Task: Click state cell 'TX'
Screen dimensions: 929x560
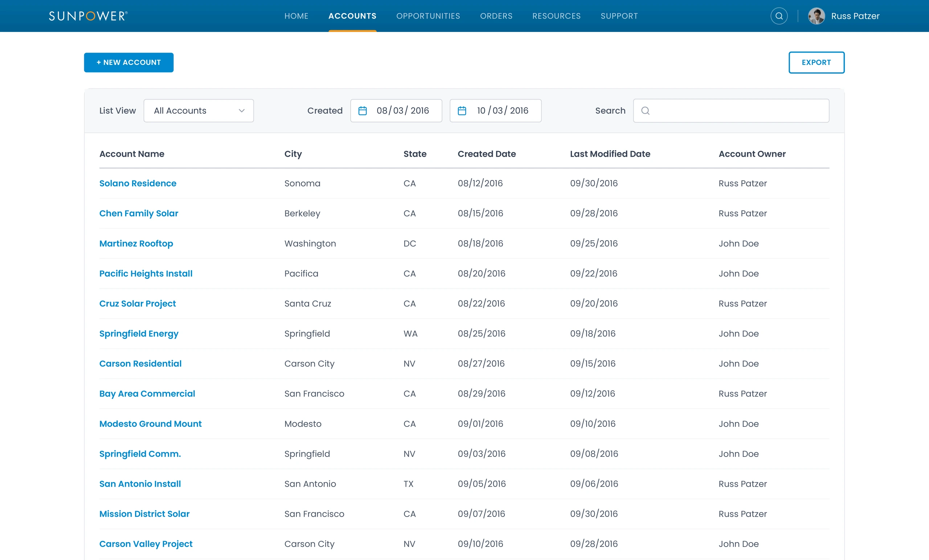Action: [408, 484]
